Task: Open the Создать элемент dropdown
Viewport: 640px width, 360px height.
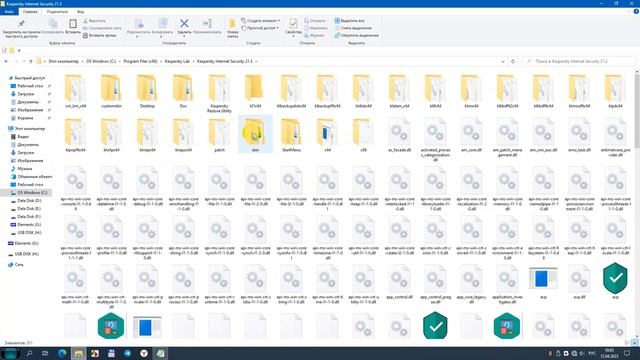Action: tap(260, 20)
